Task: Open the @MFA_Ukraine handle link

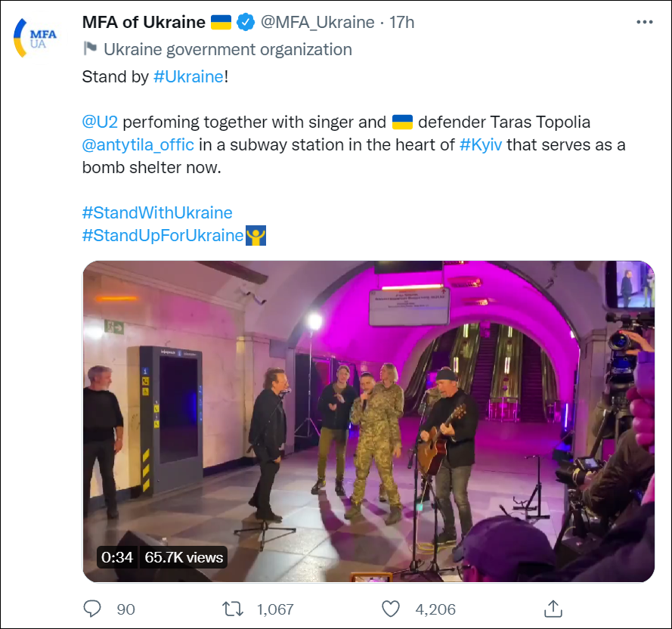Action: pos(317,23)
